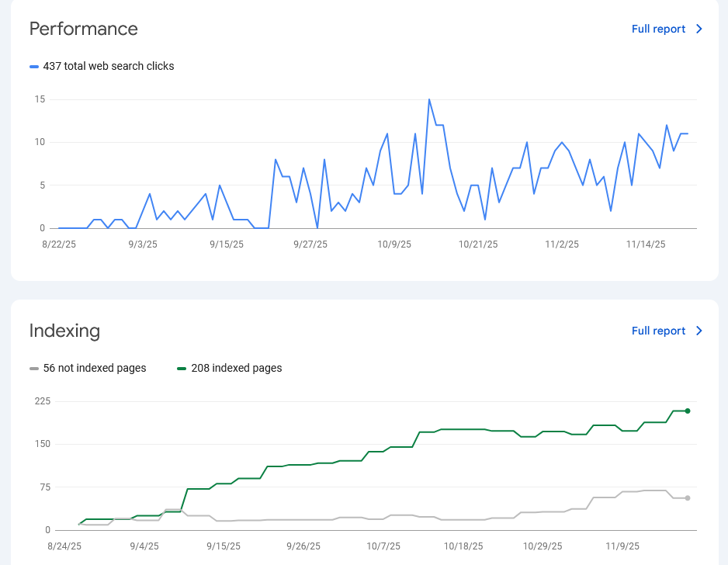Click the blue legend dash for web search clicks

pyautogui.click(x=34, y=66)
